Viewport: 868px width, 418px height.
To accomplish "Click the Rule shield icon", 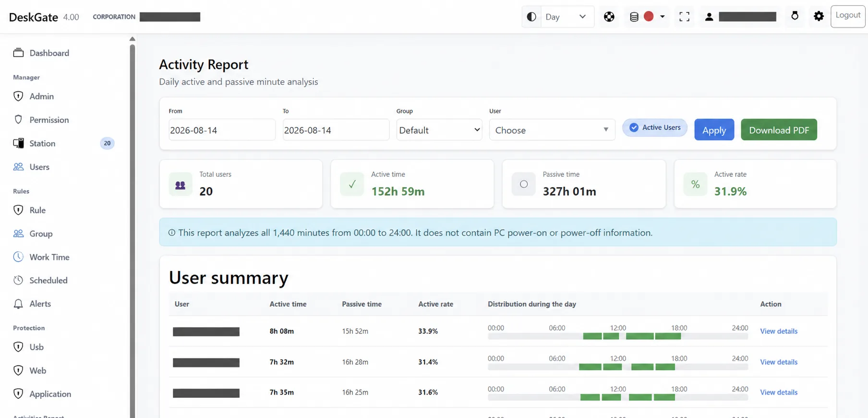I will [x=18, y=210].
